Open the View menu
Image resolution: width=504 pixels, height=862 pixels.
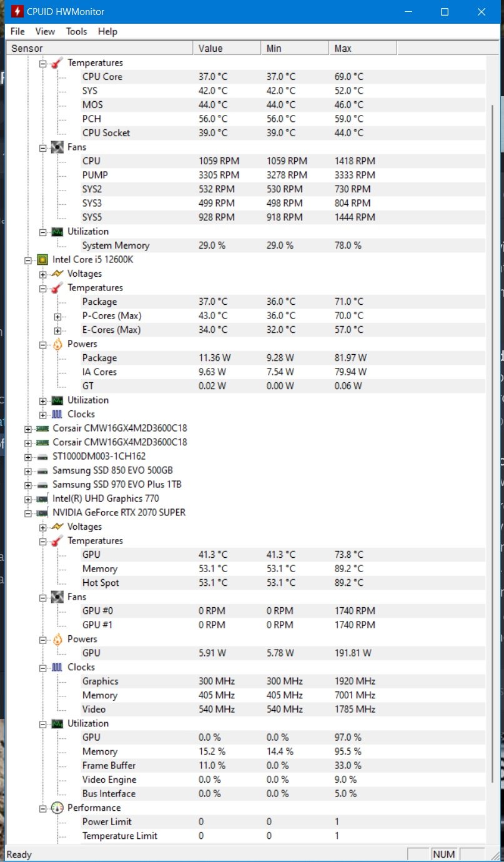pyautogui.click(x=45, y=31)
